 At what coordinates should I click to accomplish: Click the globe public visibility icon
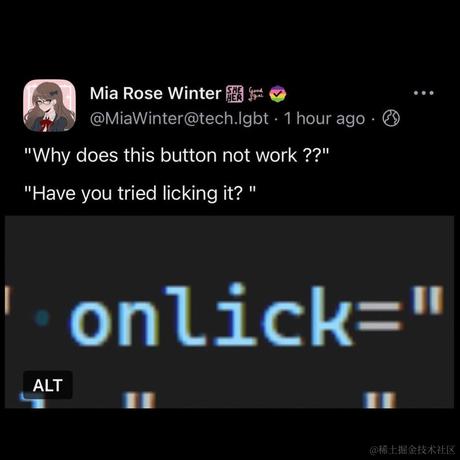[391, 118]
